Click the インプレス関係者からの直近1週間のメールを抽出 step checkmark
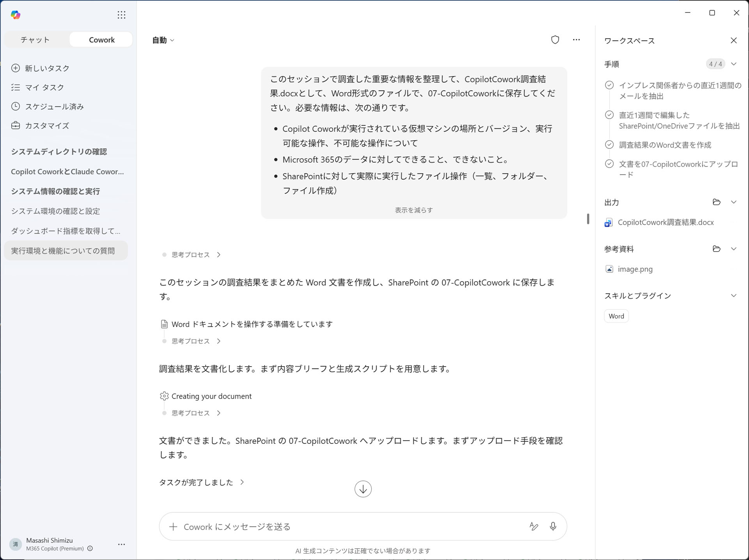 click(x=609, y=85)
